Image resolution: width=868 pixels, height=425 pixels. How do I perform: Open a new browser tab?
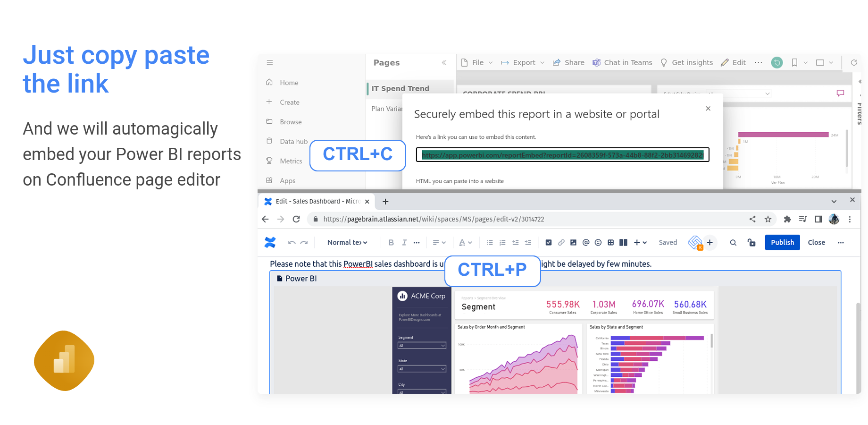click(x=385, y=202)
